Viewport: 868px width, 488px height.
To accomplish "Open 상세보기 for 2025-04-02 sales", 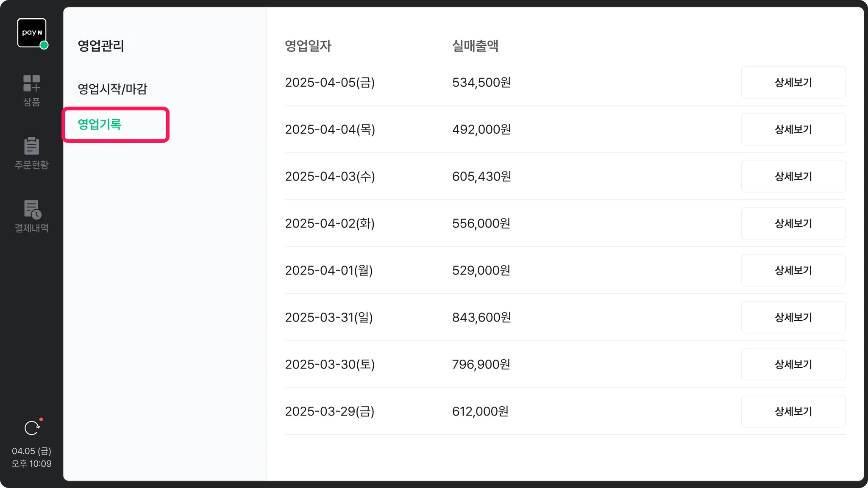I will [x=793, y=223].
